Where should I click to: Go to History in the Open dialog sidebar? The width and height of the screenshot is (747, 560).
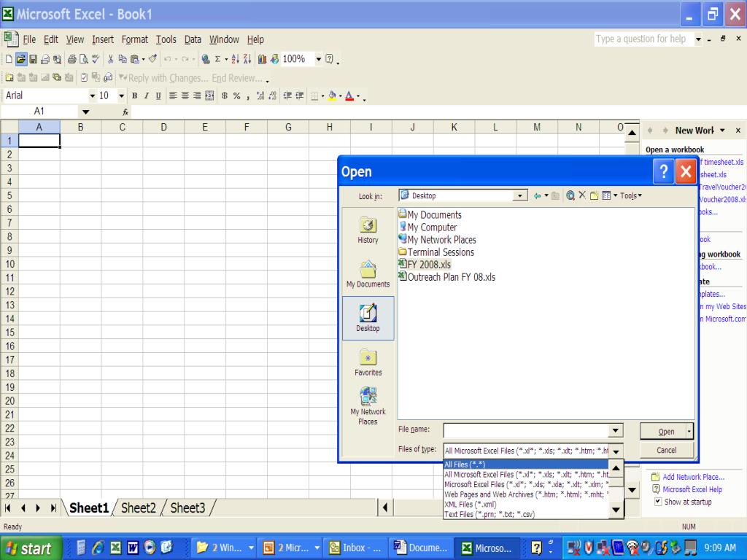coord(368,230)
